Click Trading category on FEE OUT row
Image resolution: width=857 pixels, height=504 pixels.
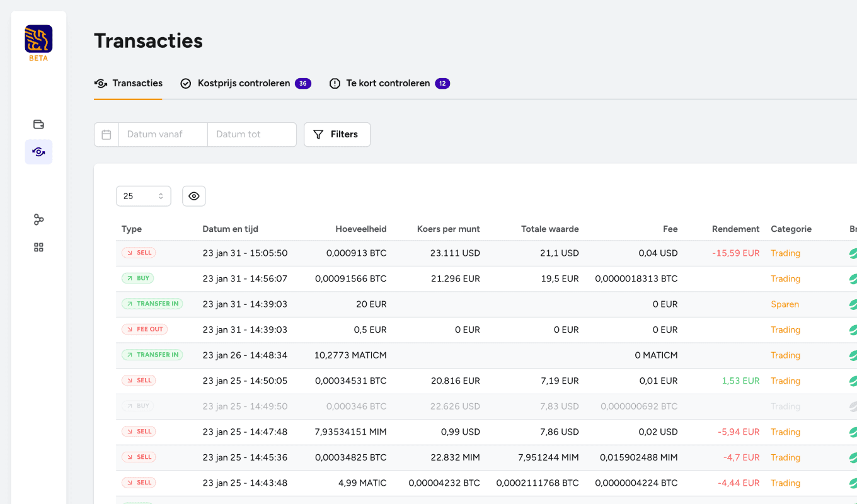click(x=786, y=329)
